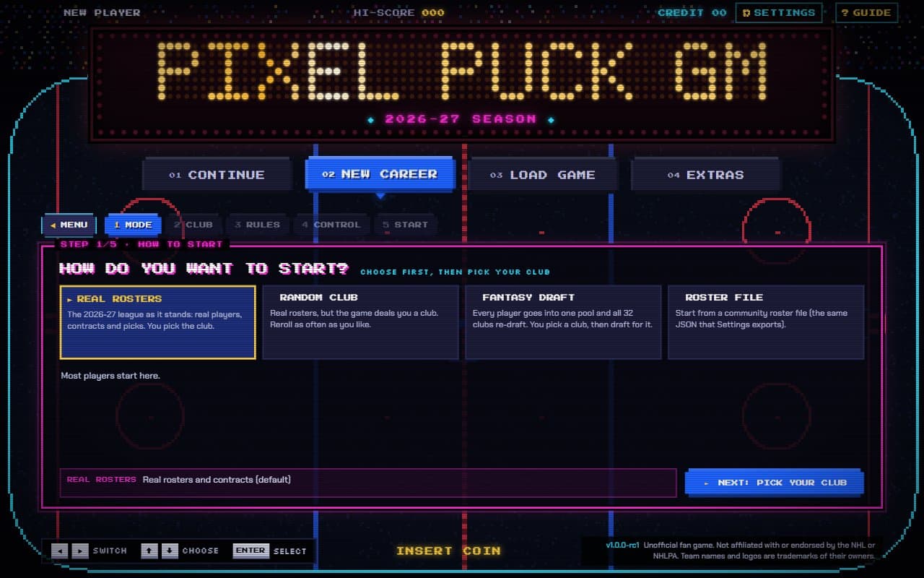The image size is (924, 578).
Task: Jump to step 2 Club
Action: [x=193, y=225]
